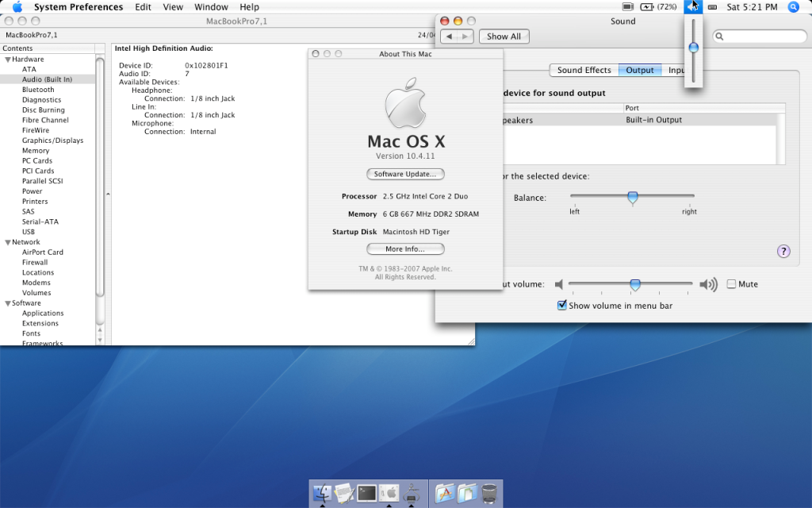The image size is (812, 508).
Task: Click the Balance slider knob
Action: [632, 197]
